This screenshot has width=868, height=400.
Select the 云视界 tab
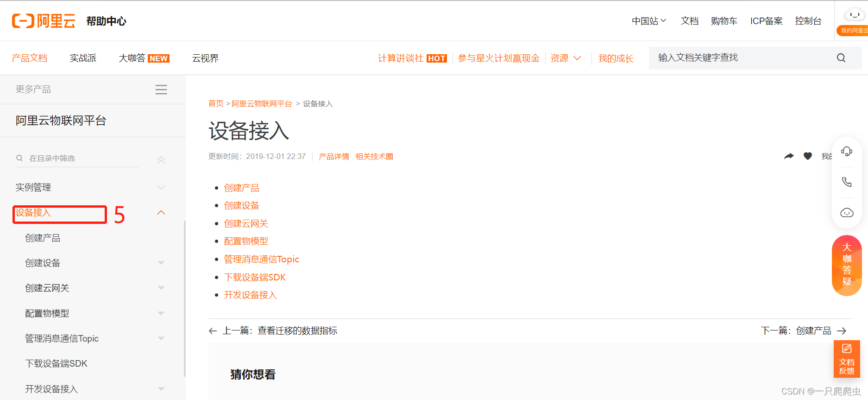point(205,58)
